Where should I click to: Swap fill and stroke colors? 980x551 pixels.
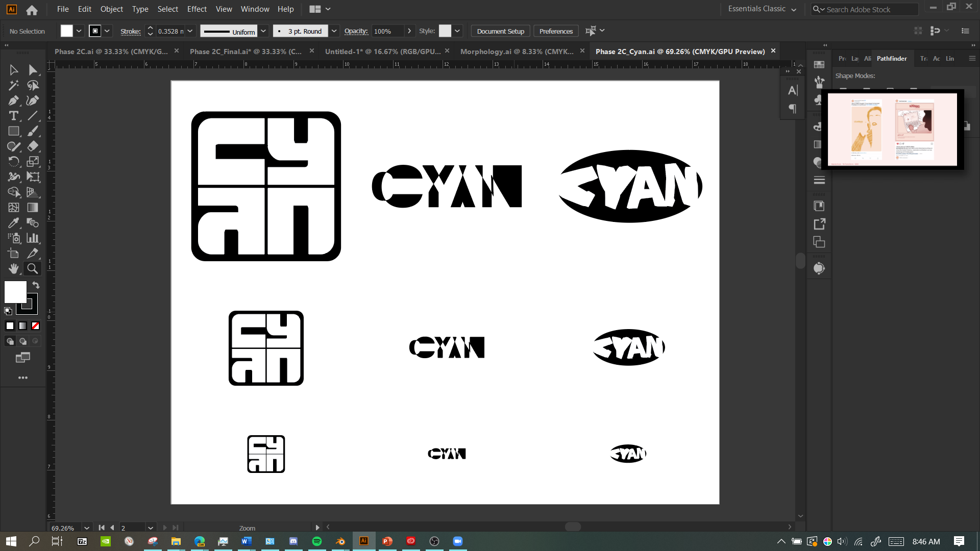tap(36, 285)
